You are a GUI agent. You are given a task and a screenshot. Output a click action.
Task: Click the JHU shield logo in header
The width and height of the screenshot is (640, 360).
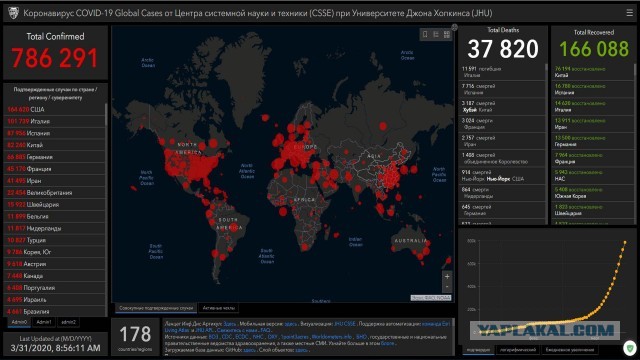[x=13, y=13]
